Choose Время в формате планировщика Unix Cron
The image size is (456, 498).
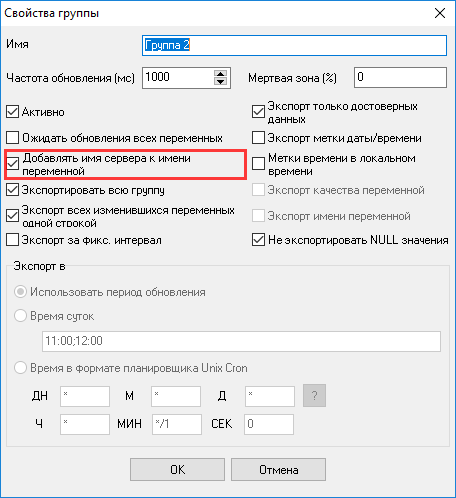[x=20, y=368]
